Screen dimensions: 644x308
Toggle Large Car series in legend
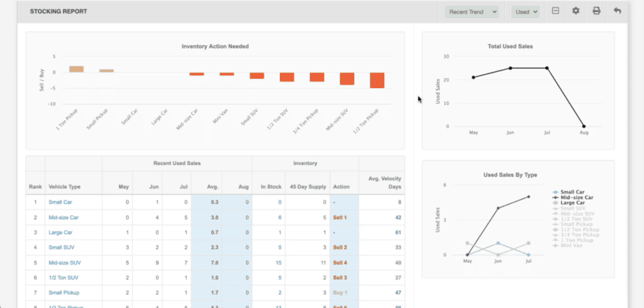click(x=569, y=203)
